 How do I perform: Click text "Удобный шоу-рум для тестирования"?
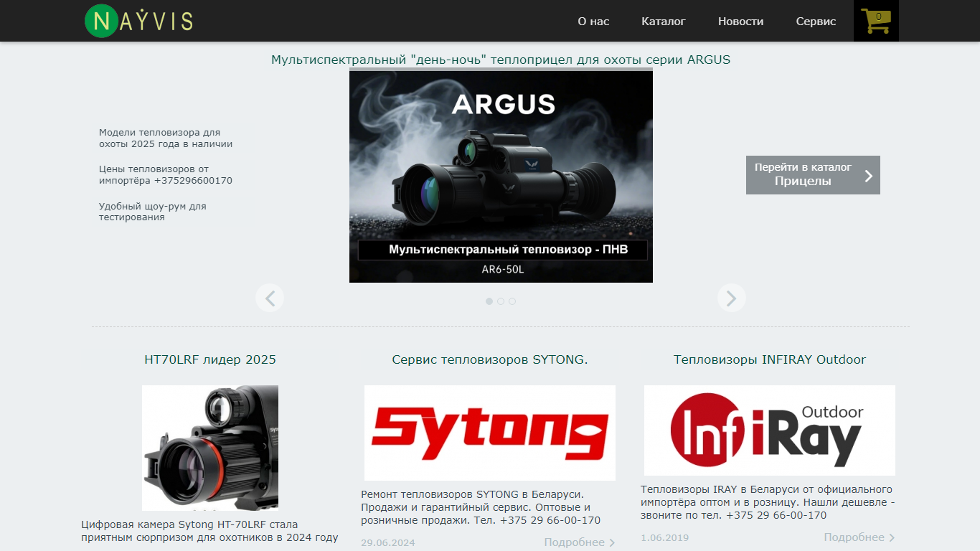[153, 212]
